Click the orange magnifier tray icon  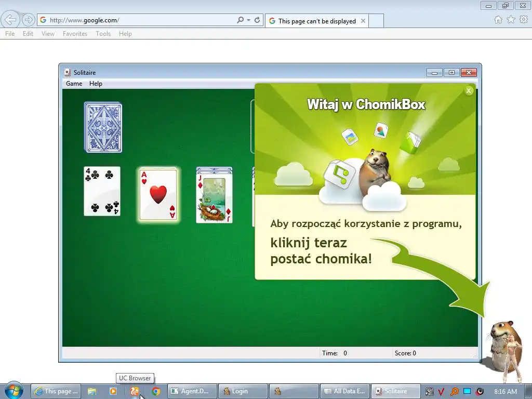coord(454,392)
